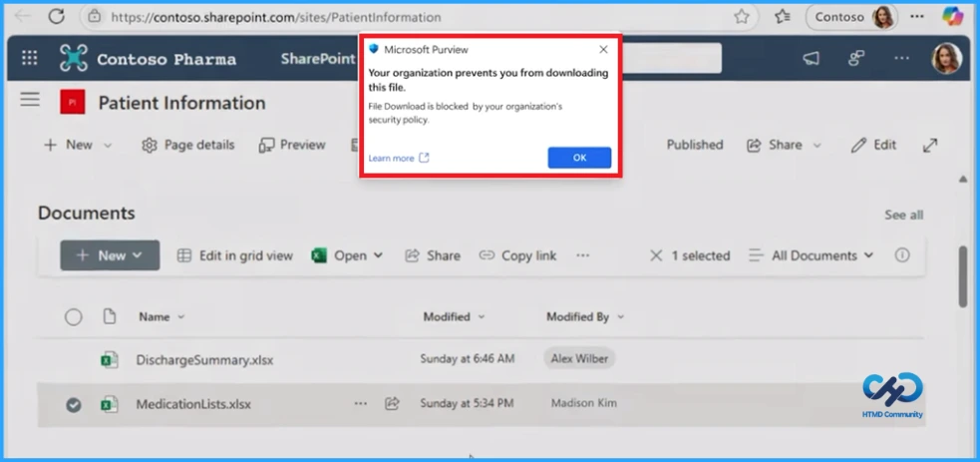Open document toolbar overflow ellipsis

(582, 255)
